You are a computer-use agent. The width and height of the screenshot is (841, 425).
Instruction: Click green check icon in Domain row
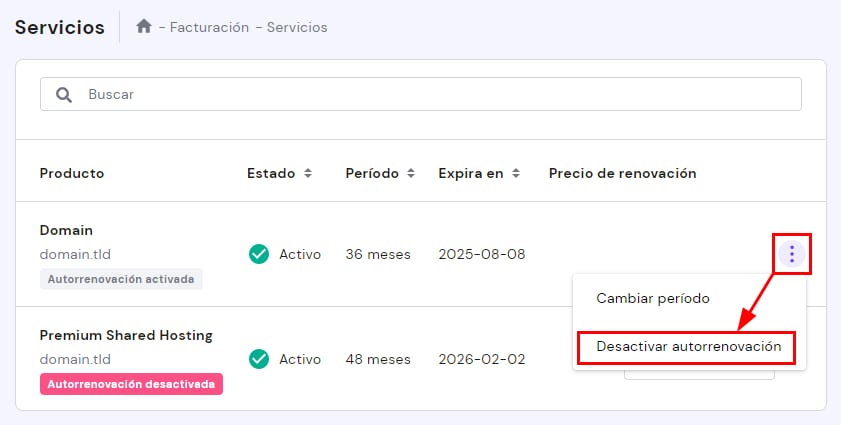pyautogui.click(x=259, y=254)
